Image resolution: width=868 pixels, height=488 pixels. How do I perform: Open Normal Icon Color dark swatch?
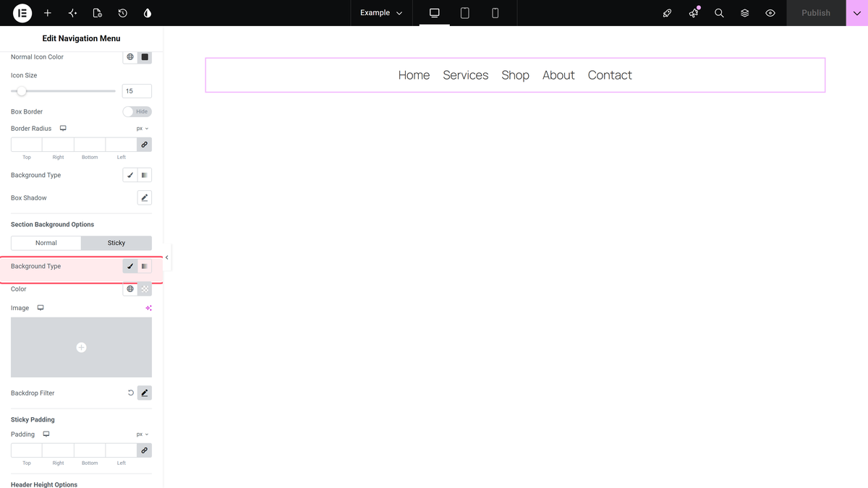point(145,57)
